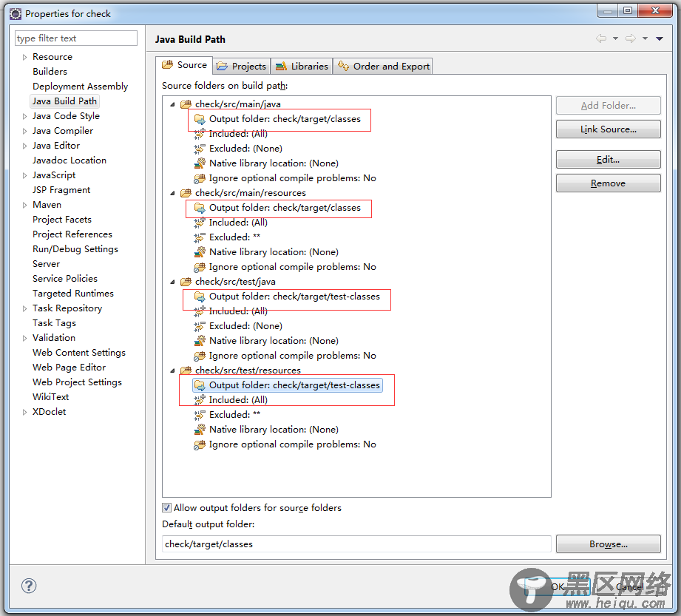Screen dimensions: 681x616
Task: Click the Edit... button
Action: [608, 160]
